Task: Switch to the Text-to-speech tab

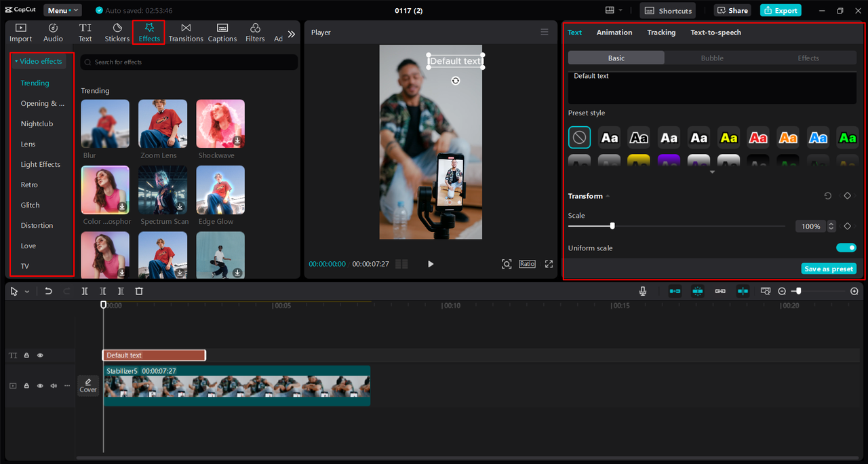Action: (715, 33)
